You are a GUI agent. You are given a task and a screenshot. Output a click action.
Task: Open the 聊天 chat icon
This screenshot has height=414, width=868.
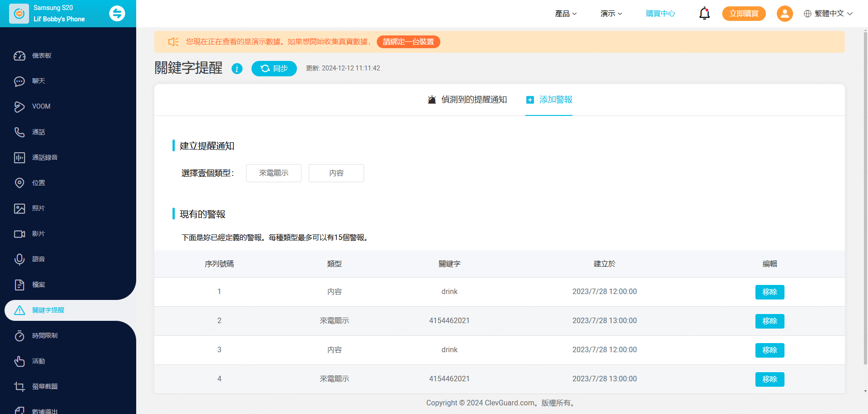pyautogui.click(x=20, y=81)
